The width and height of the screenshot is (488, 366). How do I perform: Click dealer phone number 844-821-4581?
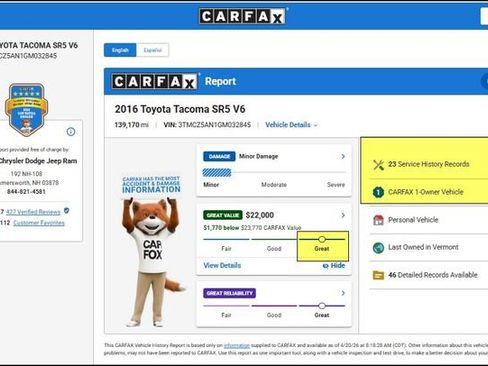(26, 192)
